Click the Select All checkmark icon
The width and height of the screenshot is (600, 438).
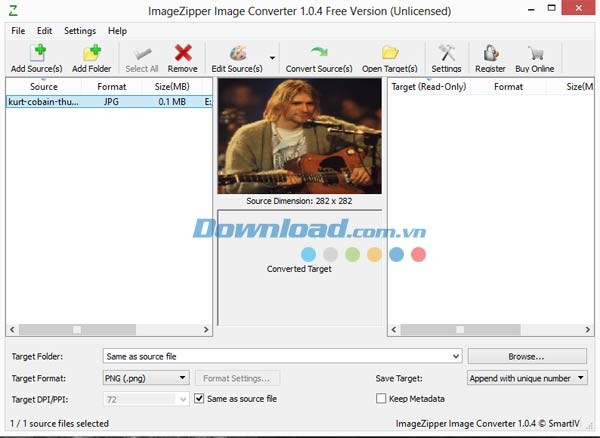point(142,54)
